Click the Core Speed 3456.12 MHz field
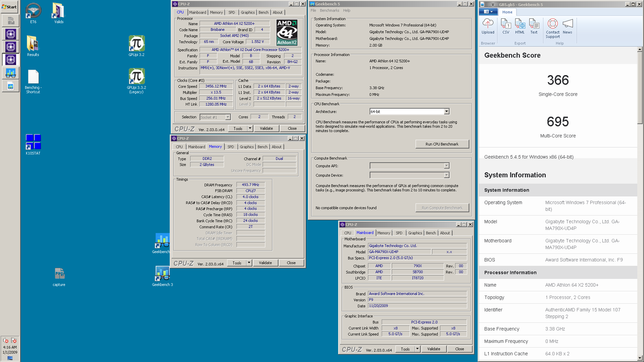Screen dimensions: 644x362 [x=216, y=86]
